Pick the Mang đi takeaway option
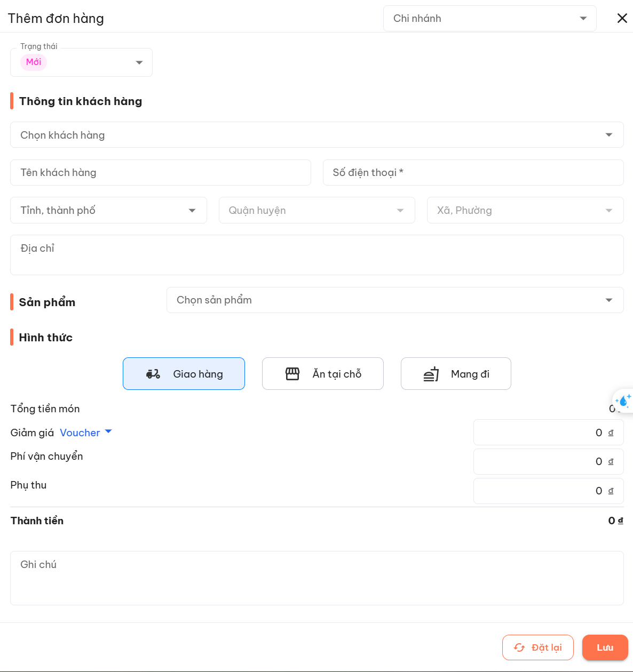 point(456,374)
